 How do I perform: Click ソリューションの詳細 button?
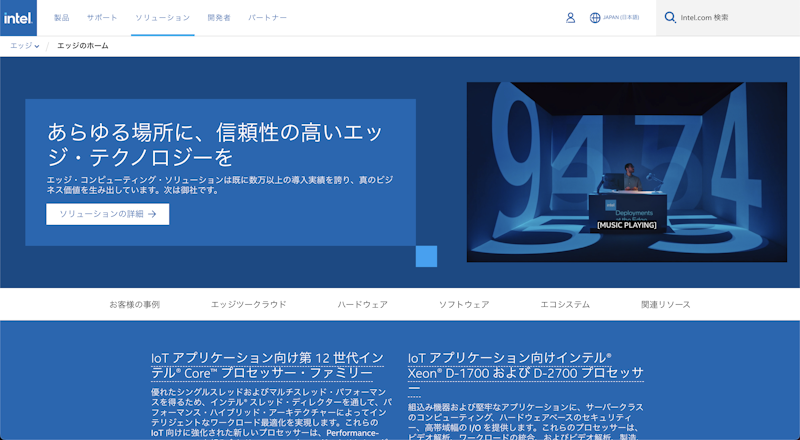107,214
